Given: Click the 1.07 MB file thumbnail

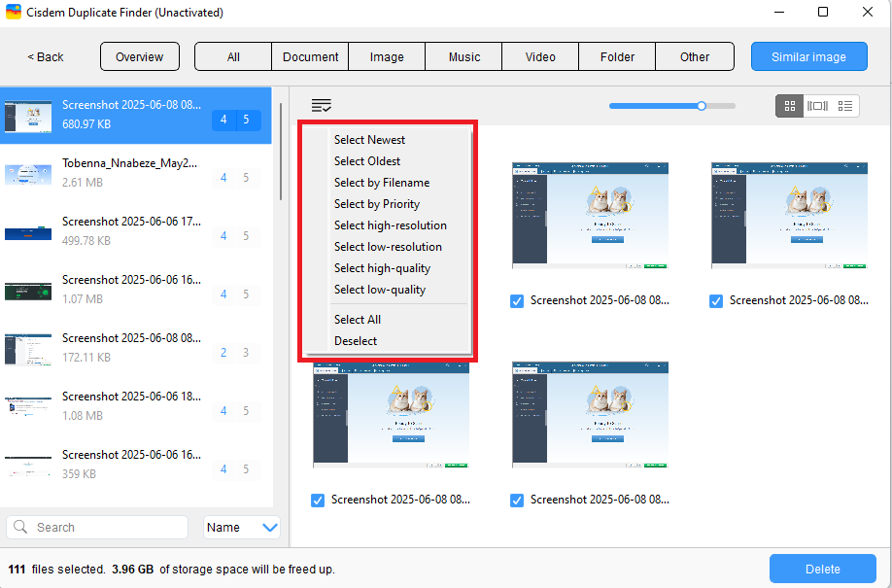Looking at the screenshot, I should 28,291.
